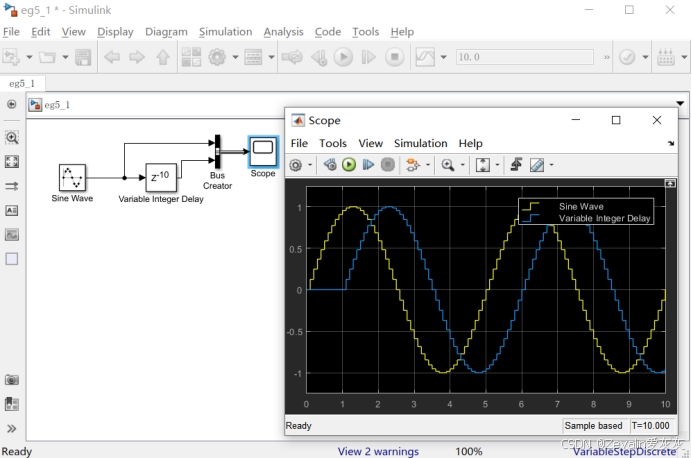This screenshot has width=692, height=458.
Task: Click the Hide/Show Explorer Bar icon
Action: [x=11, y=104]
